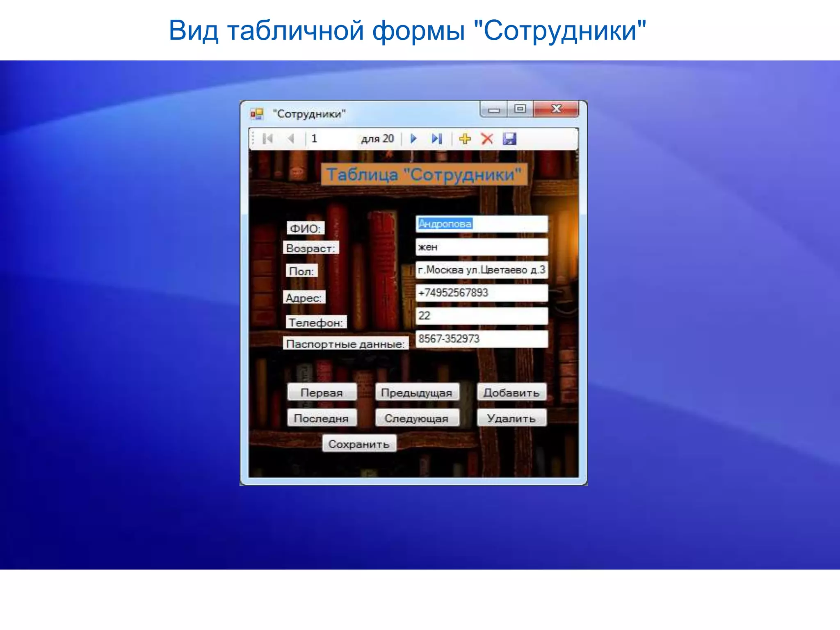Click the 'для 20' record count text

[x=377, y=139]
